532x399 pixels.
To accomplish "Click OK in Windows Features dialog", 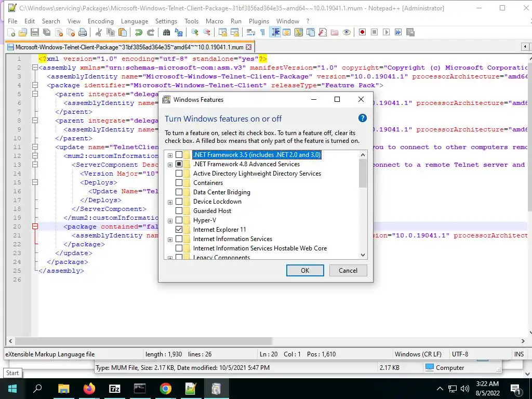I will [x=305, y=270].
